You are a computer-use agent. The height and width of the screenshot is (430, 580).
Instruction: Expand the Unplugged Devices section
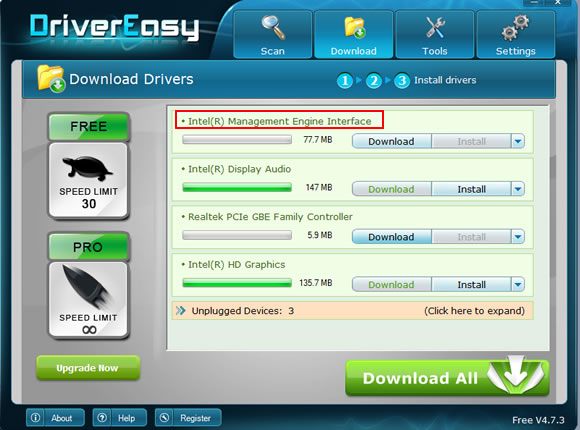[x=353, y=310]
